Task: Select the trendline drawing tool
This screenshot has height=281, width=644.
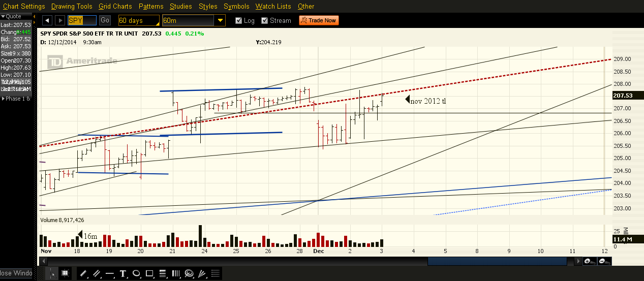Action: 84,273
